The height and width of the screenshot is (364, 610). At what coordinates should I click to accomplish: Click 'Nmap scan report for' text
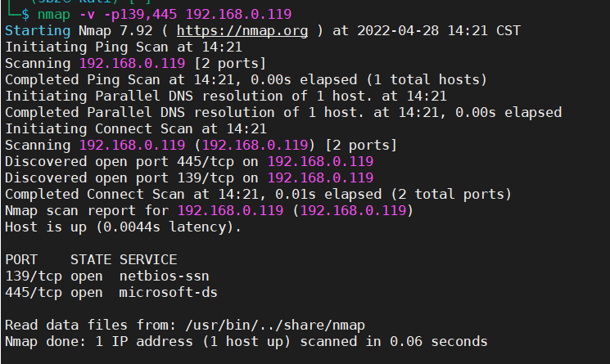[87, 210]
